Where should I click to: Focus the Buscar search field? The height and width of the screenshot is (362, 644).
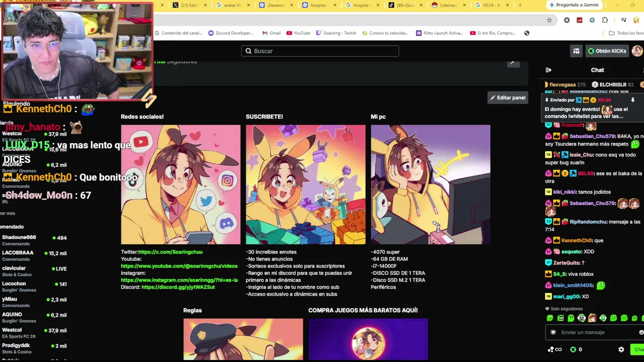[x=320, y=51]
